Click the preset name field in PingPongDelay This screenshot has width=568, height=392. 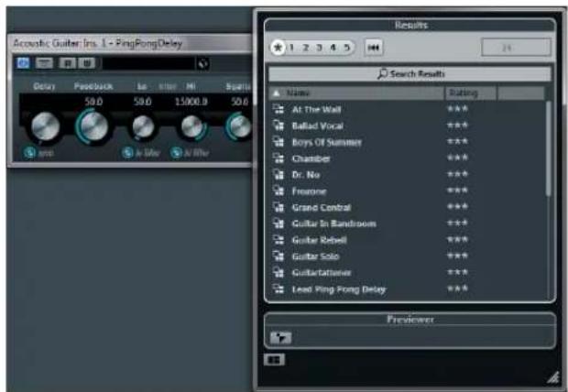coord(148,64)
